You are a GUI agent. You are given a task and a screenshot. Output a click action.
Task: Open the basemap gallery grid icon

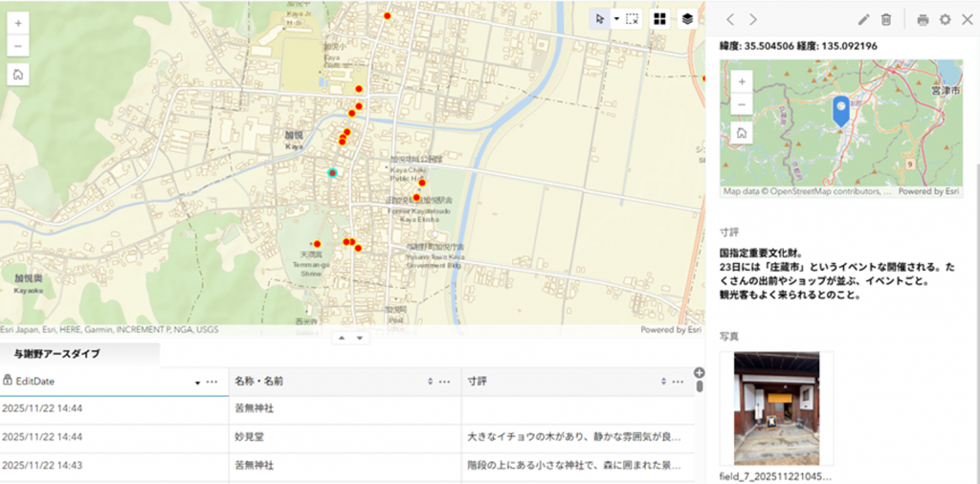pyautogui.click(x=659, y=19)
